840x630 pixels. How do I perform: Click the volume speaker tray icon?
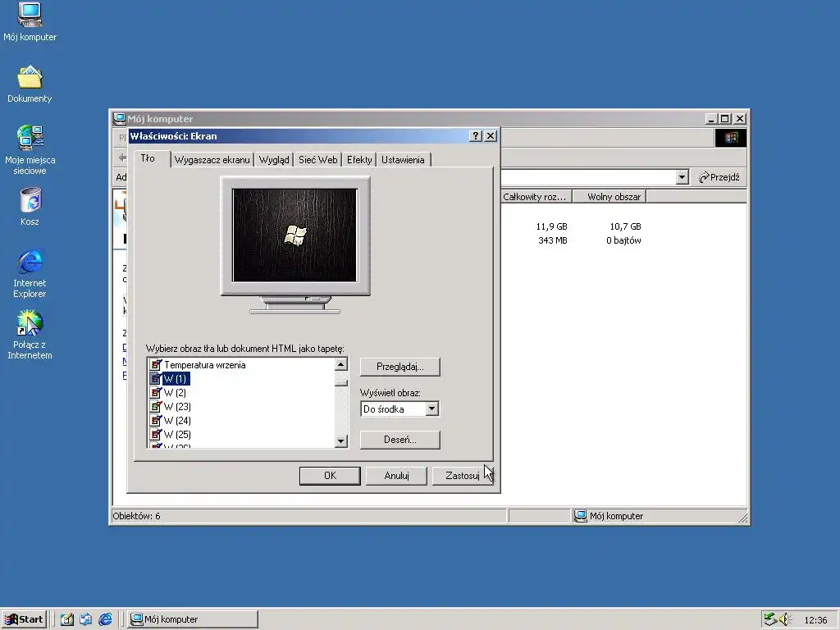click(785, 619)
